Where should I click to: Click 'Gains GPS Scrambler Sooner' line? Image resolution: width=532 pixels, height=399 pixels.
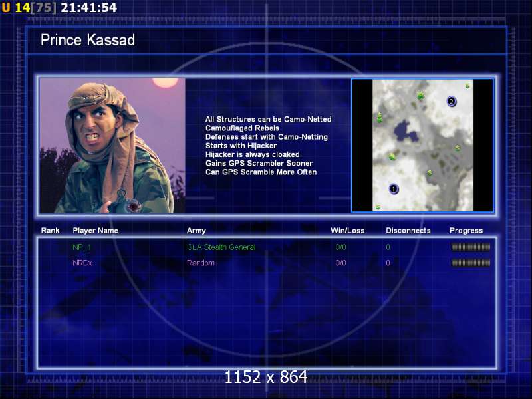[259, 163]
